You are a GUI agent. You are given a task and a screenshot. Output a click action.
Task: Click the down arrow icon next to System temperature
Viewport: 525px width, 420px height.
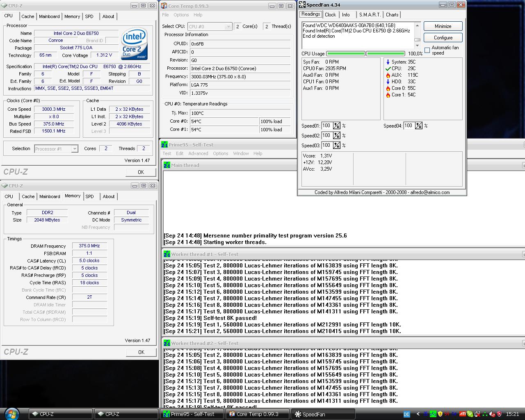coord(388,62)
